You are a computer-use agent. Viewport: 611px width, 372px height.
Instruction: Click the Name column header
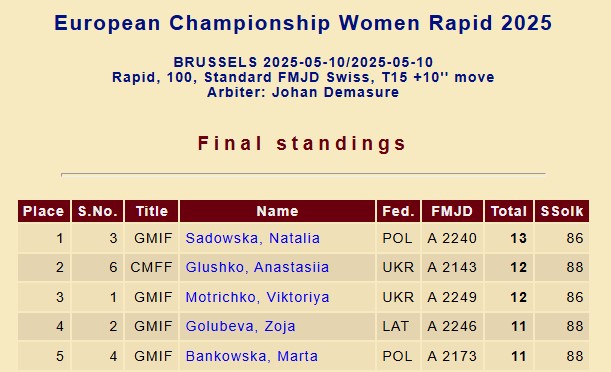click(x=277, y=211)
